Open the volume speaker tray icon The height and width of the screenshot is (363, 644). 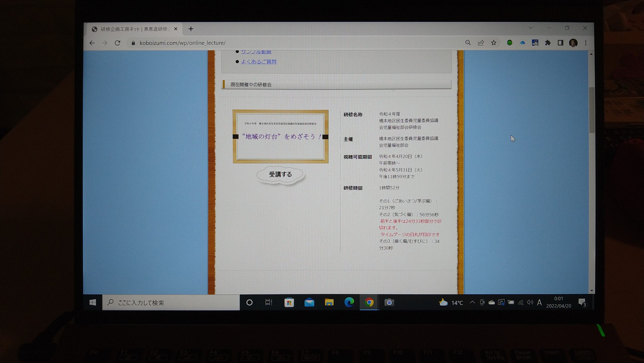point(530,302)
